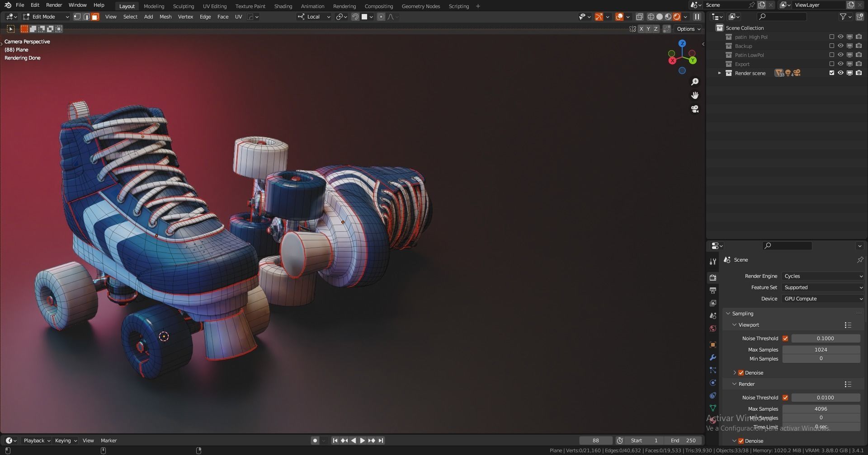Screen dimensions: 868x455
Task: Open the Feature Set dropdown
Action: pos(823,287)
